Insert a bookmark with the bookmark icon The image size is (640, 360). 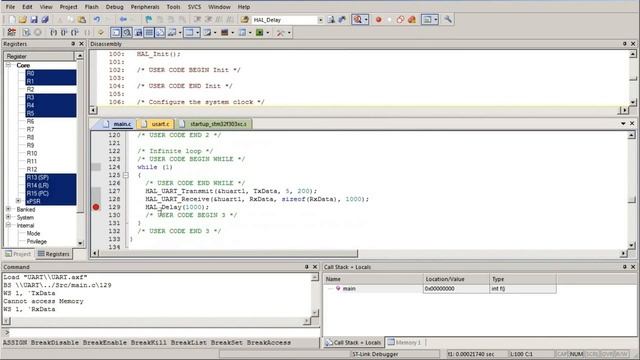click(x=149, y=20)
